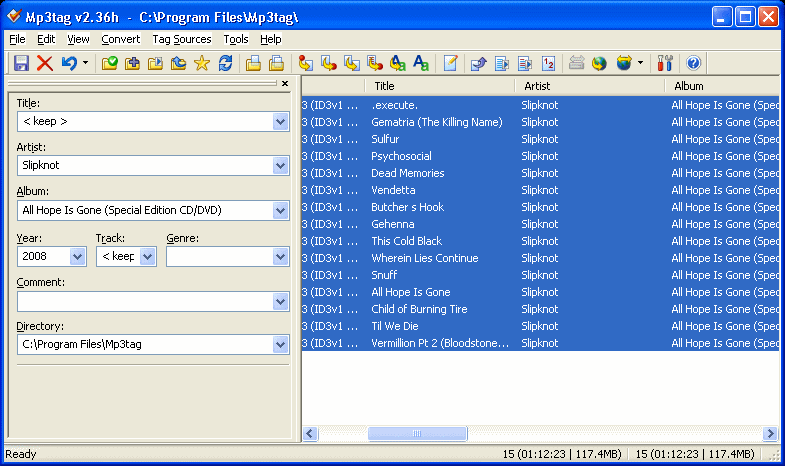Expand the Artist field dropdown arrow
The height and width of the screenshot is (466, 785).
point(280,166)
